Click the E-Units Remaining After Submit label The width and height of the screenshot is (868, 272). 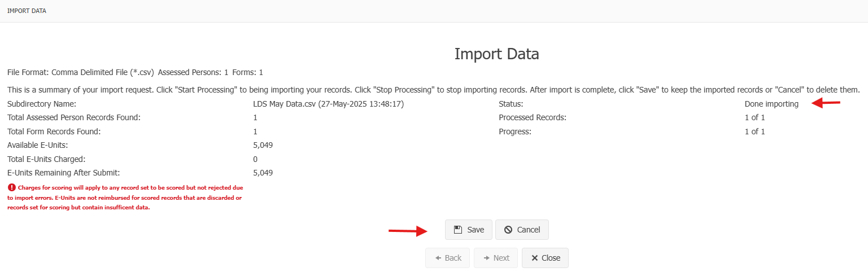pos(64,173)
